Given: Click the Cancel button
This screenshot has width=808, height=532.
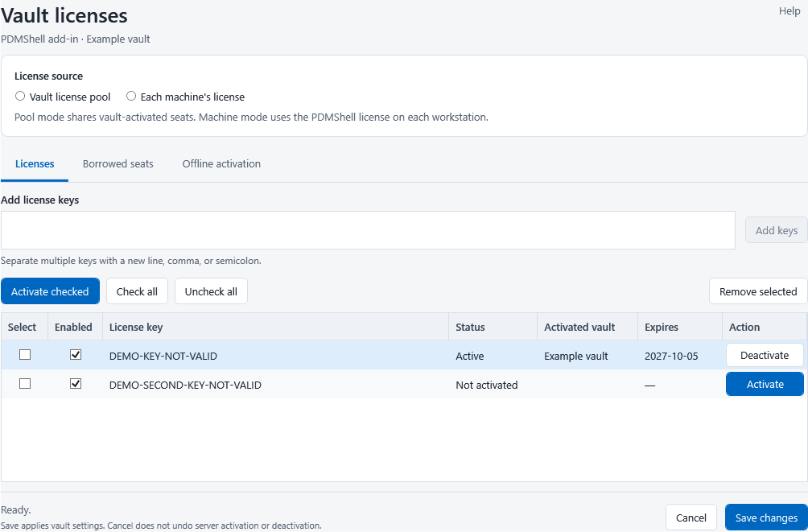Looking at the screenshot, I should coord(691,518).
